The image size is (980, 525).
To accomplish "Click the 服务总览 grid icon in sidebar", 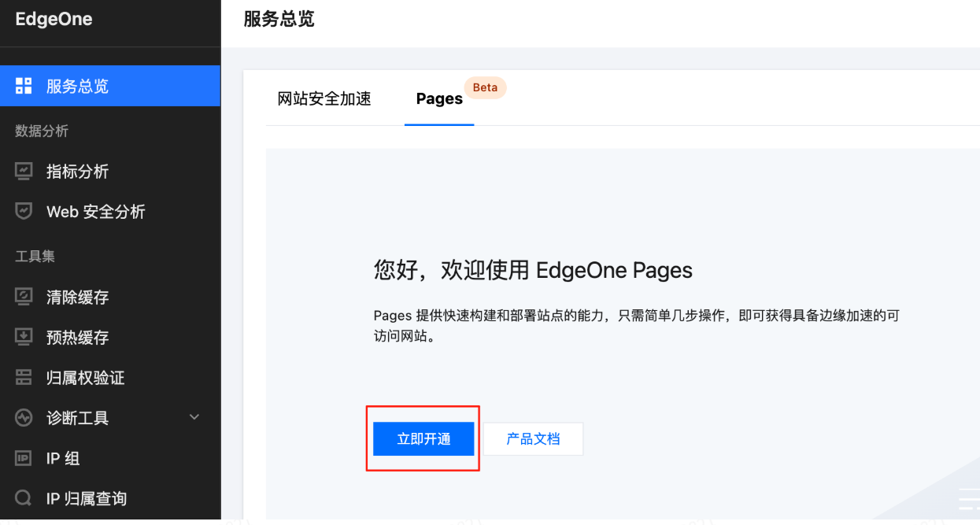I will 24,86.
